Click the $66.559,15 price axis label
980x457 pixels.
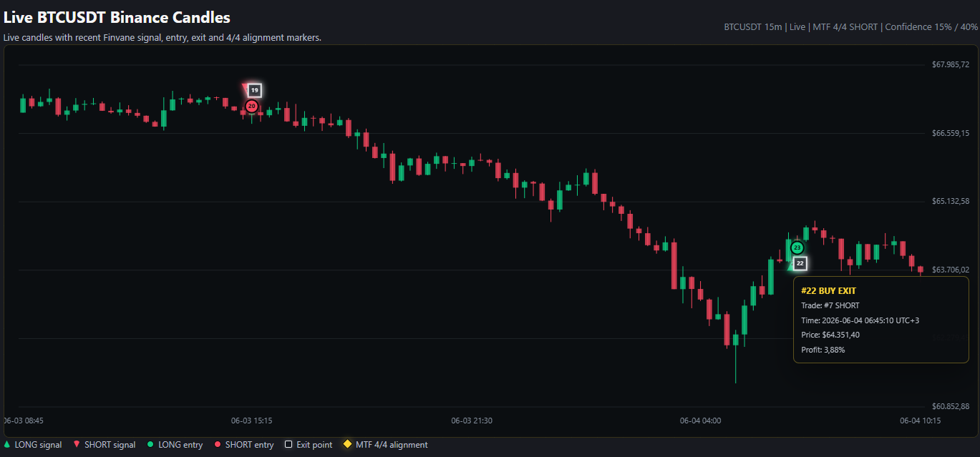coord(951,133)
